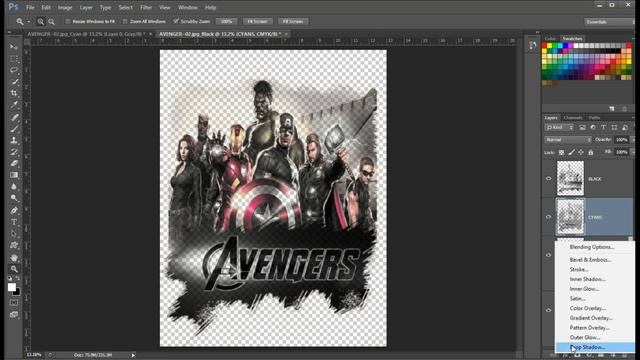Reset default foreground and background colors
Screen dimensions: 640x360
(x=10, y=278)
